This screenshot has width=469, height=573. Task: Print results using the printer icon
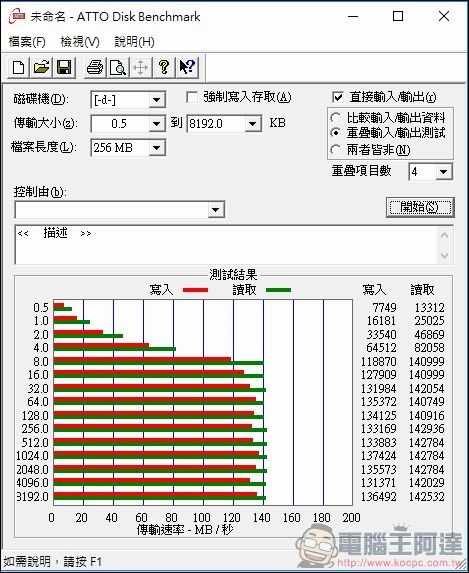(x=95, y=68)
